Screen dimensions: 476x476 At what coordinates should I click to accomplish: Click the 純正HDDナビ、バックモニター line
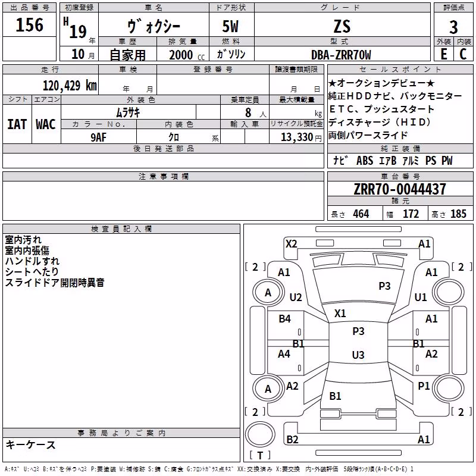[395, 96]
